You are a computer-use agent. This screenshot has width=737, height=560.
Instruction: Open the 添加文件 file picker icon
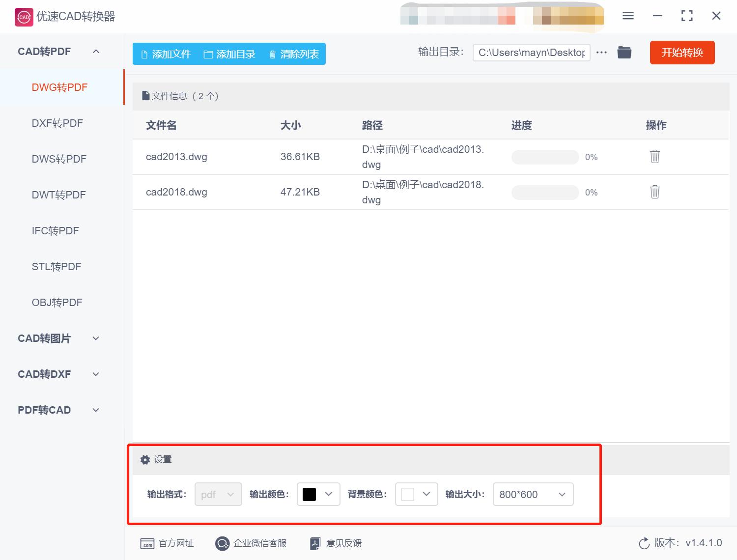point(144,54)
